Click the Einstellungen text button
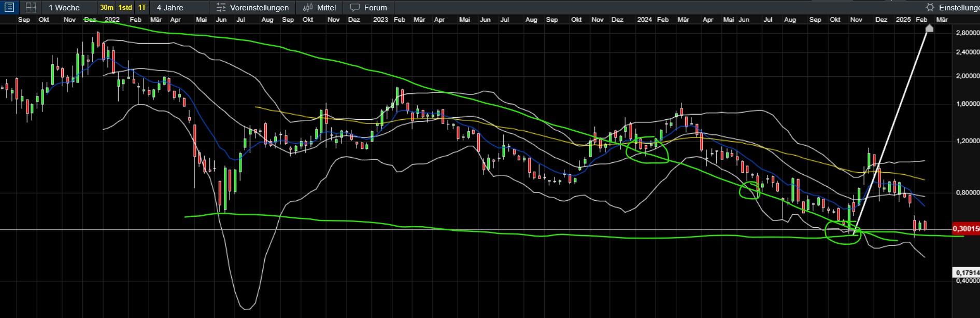The width and height of the screenshot is (980, 318). click(959, 7)
